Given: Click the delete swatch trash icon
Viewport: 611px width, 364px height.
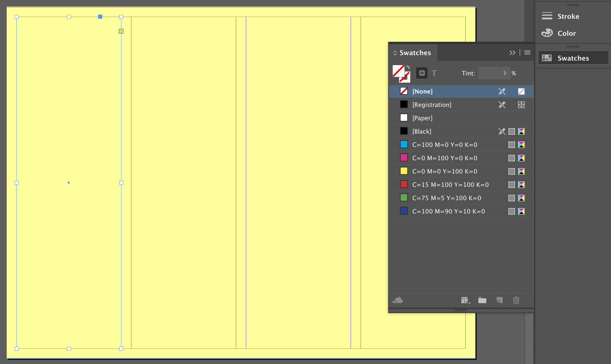Looking at the screenshot, I should (x=516, y=299).
